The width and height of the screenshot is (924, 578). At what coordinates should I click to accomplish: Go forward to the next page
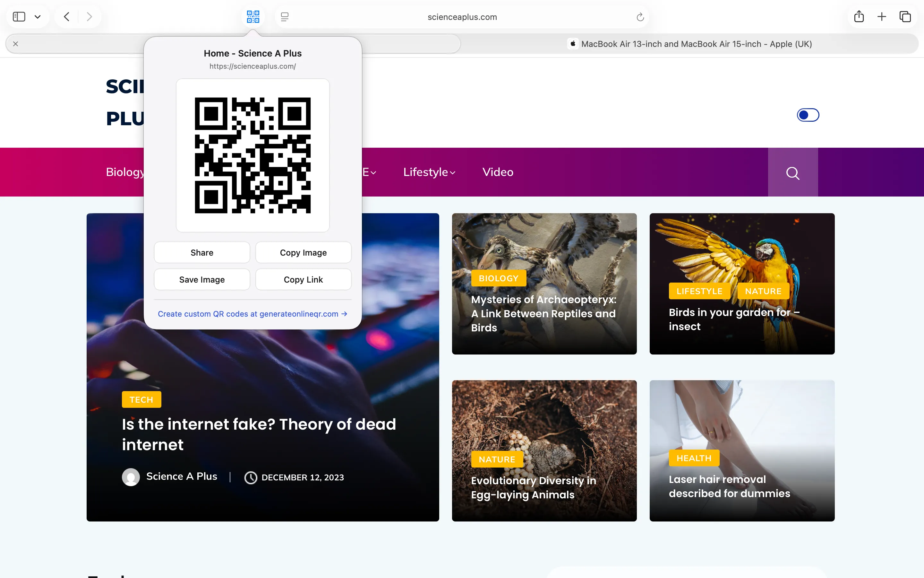point(89,17)
